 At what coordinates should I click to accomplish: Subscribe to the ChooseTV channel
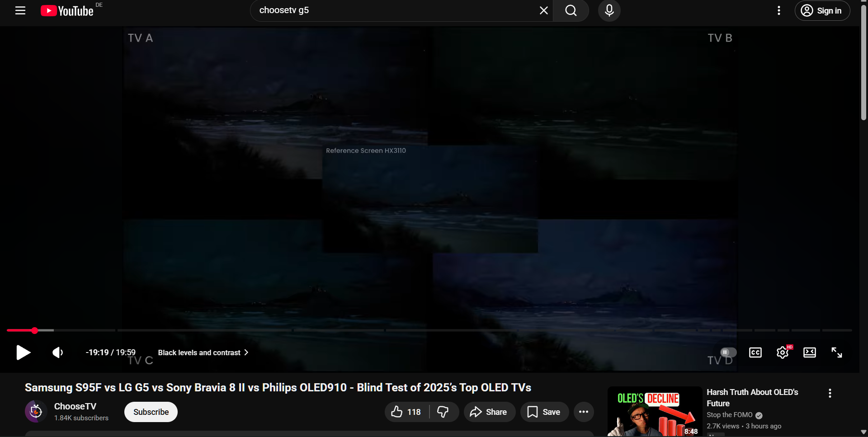151,412
